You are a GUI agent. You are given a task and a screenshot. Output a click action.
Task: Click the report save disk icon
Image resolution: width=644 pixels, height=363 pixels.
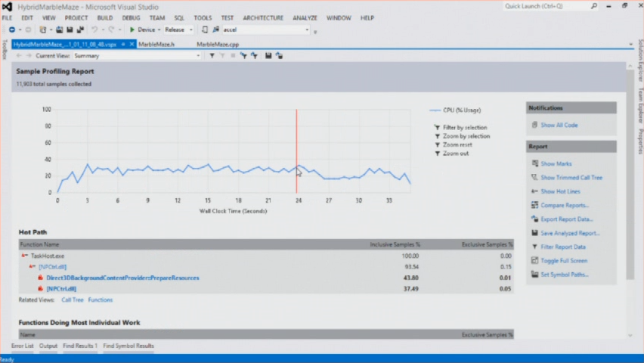click(268, 55)
